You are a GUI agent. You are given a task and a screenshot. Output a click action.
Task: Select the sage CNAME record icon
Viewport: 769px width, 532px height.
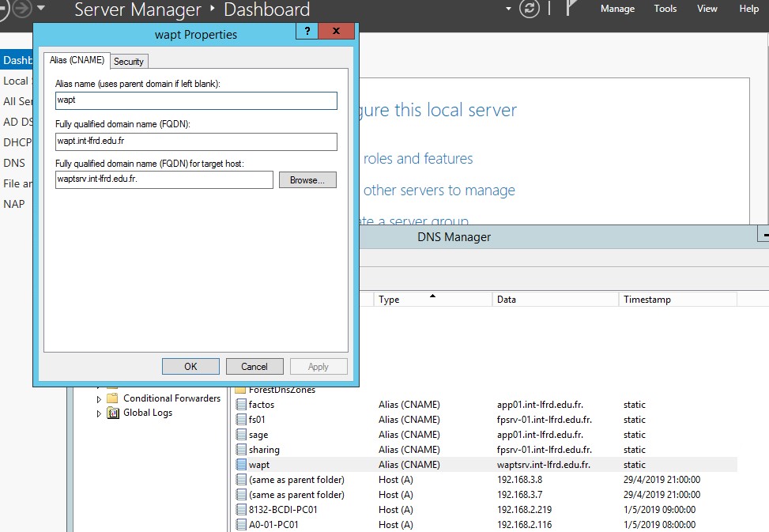point(241,435)
